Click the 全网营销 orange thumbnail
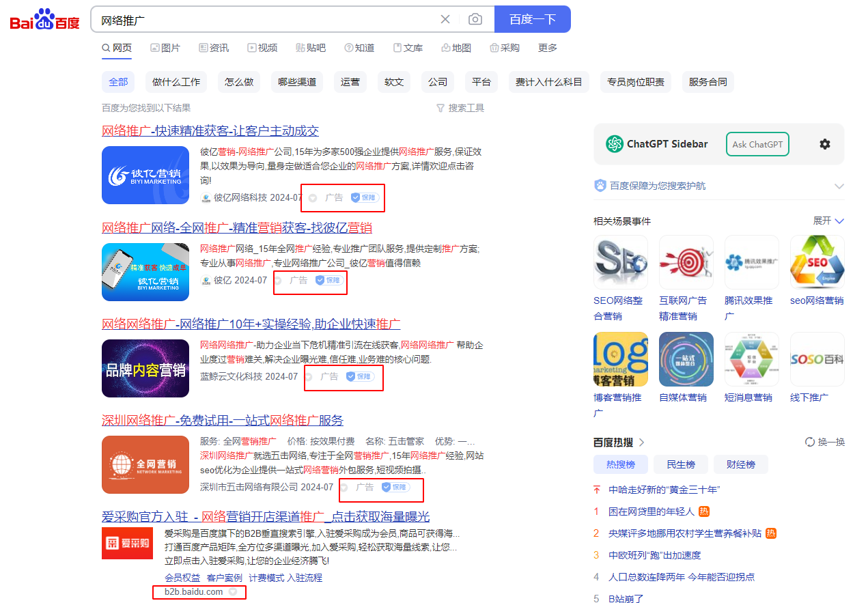This screenshot has width=868, height=603. (145, 464)
